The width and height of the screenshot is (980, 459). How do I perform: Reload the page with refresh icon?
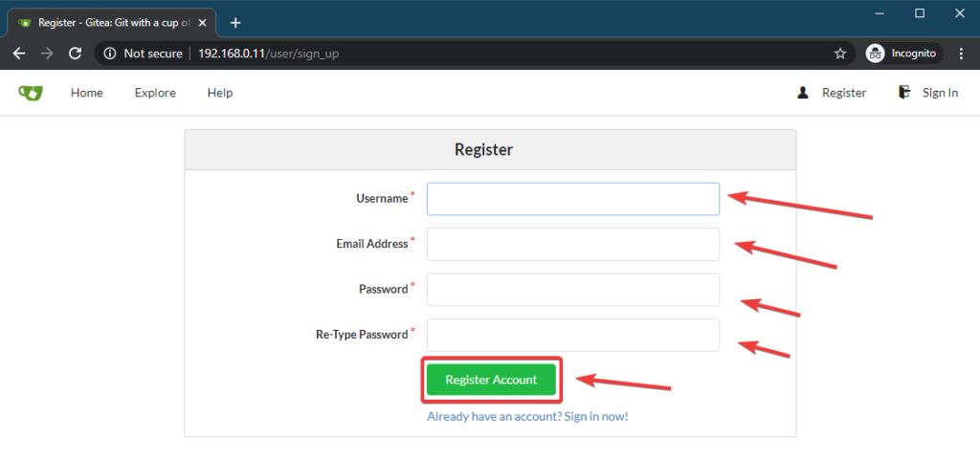tap(75, 54)
